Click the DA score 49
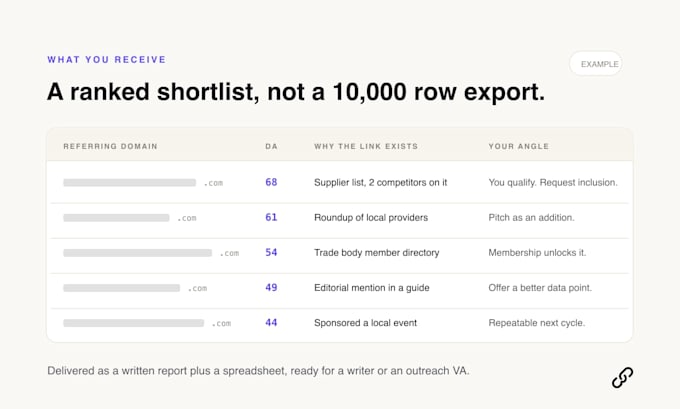The width and height of the screenshot is (680, 409). point(271,288)
